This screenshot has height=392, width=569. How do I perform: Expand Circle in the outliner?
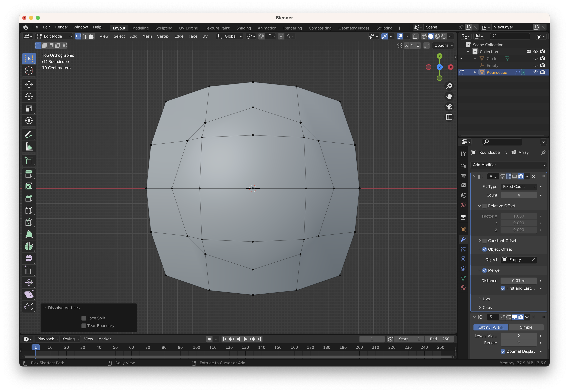coord(475,58)
